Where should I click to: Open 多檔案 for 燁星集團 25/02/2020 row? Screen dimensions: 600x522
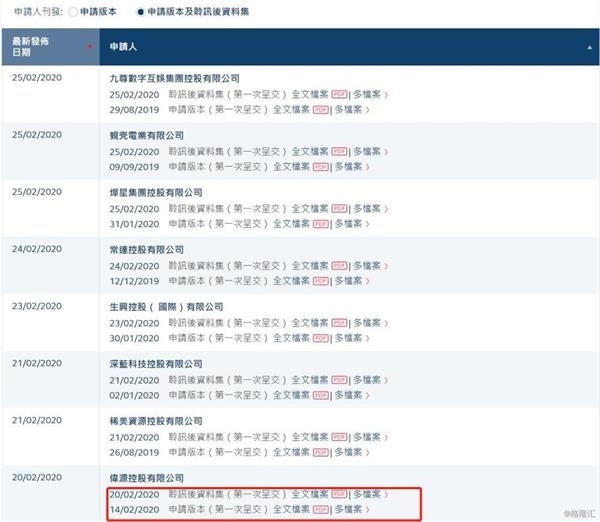click(x=367, y=209)
